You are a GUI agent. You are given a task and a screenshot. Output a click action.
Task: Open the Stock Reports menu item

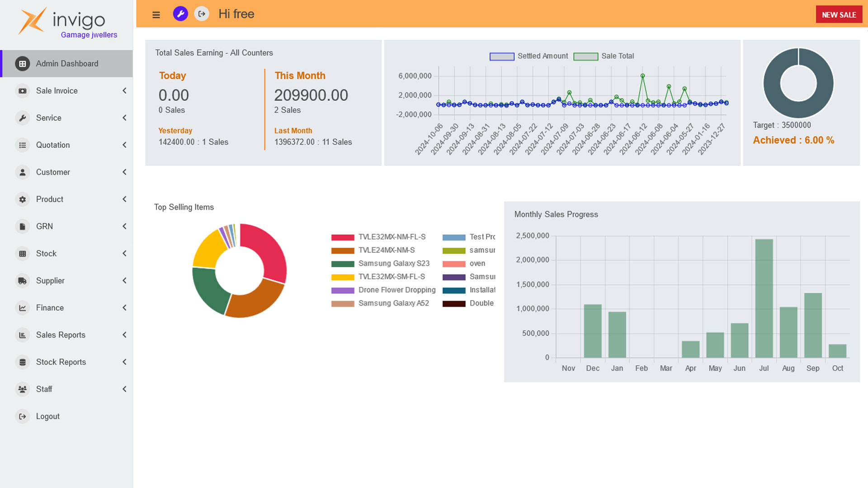coord(66,362)
